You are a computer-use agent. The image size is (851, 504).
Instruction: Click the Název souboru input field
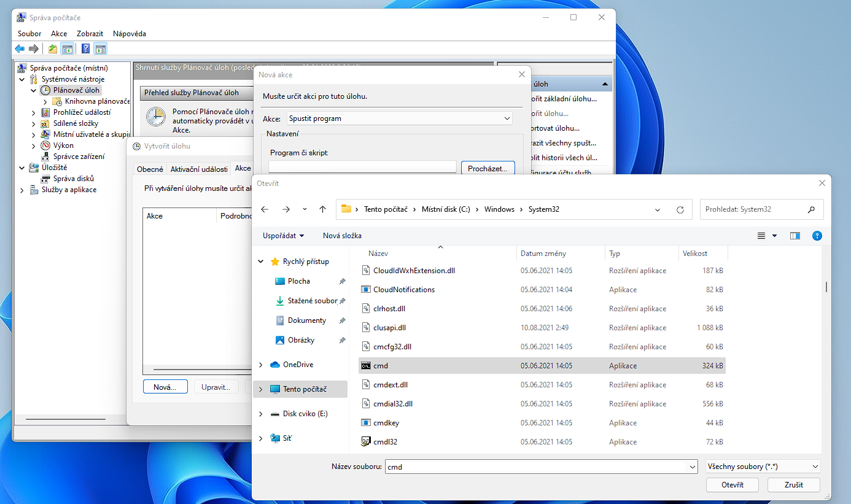pyautogui.click(x=534, y=467)
